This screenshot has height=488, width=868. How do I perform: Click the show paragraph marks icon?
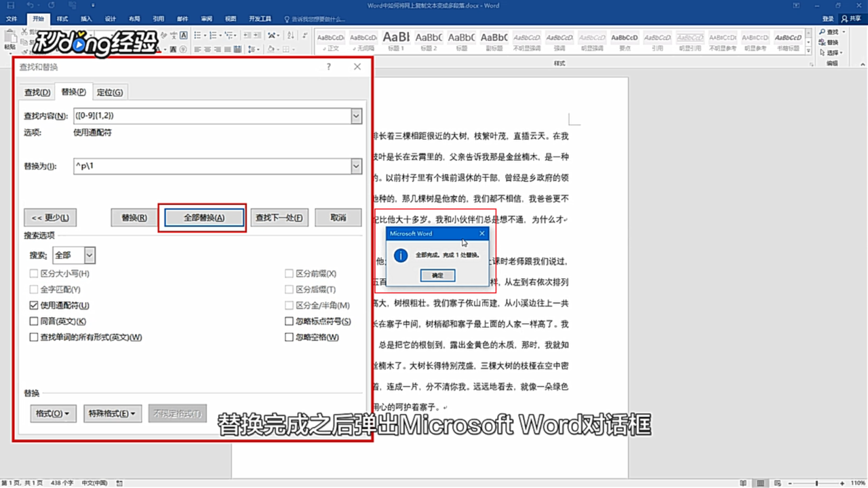(x=305, y=35)
